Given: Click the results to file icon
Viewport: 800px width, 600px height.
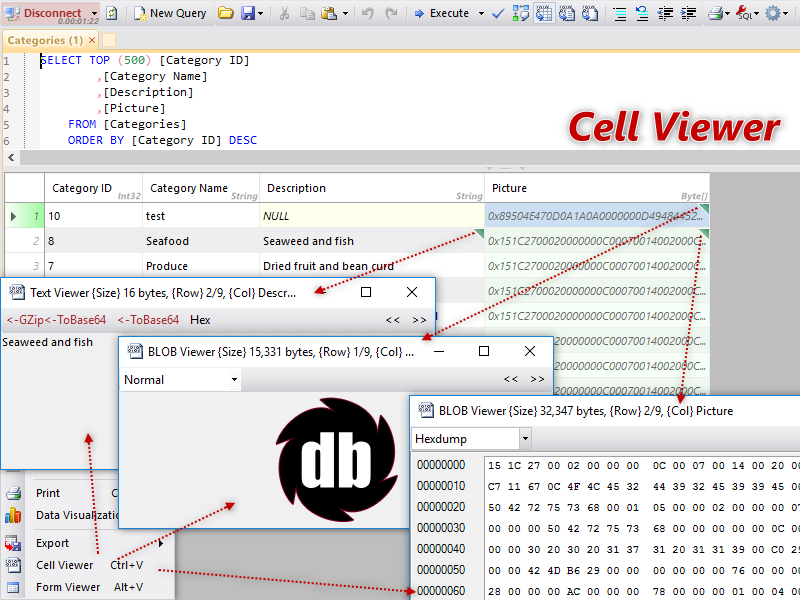Looking at the screenshot, I should pyautogui.click(x=590, y=14).
